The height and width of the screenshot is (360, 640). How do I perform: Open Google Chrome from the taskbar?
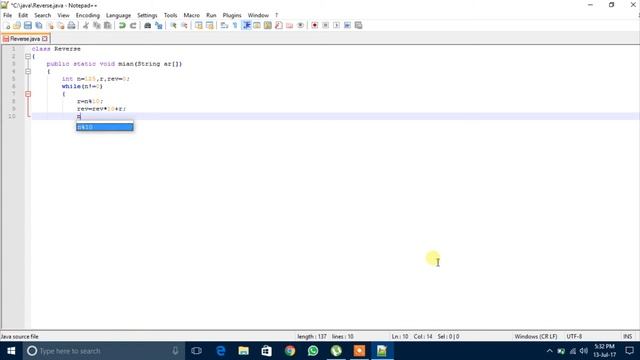290,351
